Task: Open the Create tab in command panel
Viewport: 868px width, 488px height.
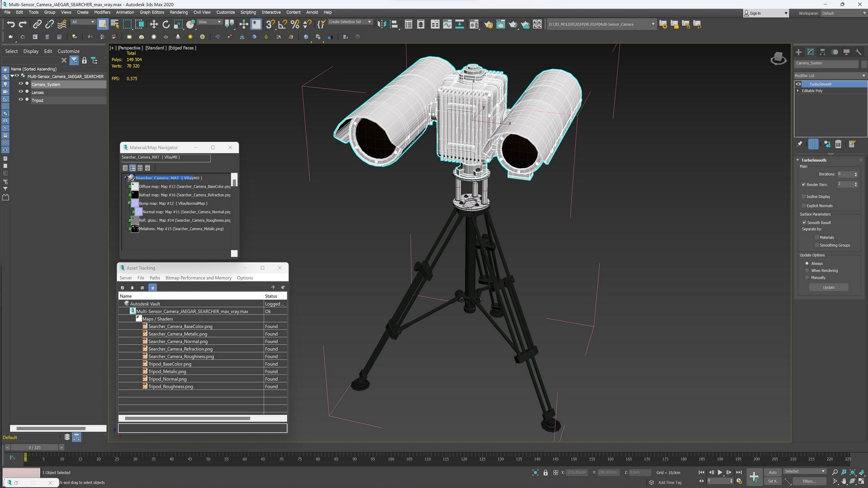Action: (798, 52)
